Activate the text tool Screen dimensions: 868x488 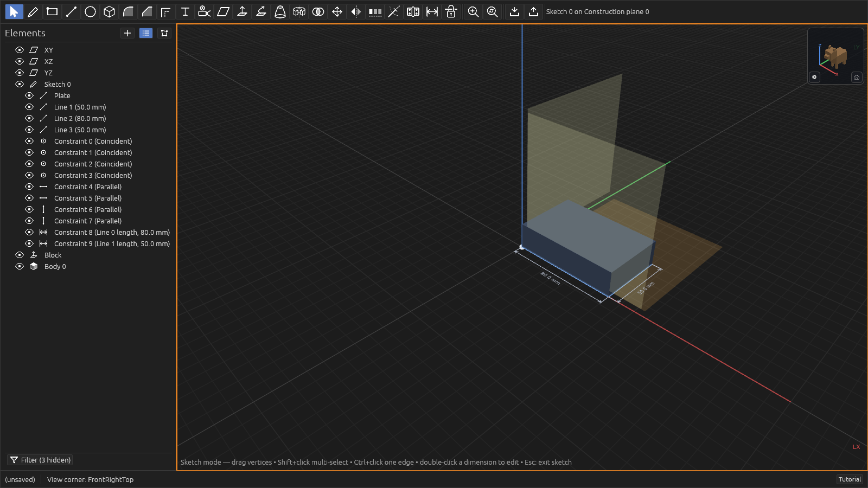(185, 11)
